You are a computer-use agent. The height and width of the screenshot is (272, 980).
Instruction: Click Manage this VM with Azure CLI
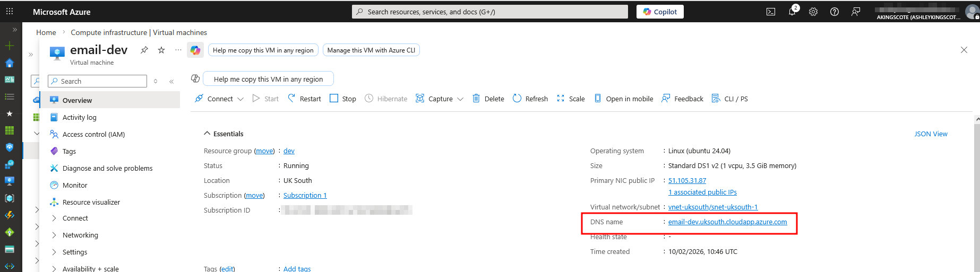click(371, 50)
